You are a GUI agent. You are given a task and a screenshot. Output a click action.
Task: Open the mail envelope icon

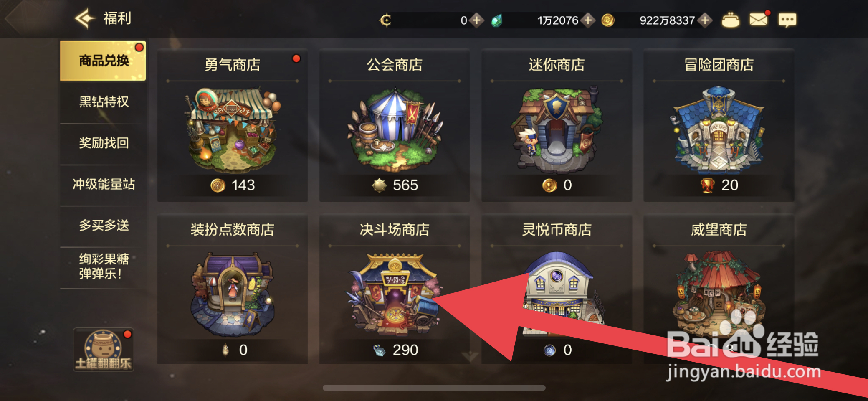click(759, 20)
